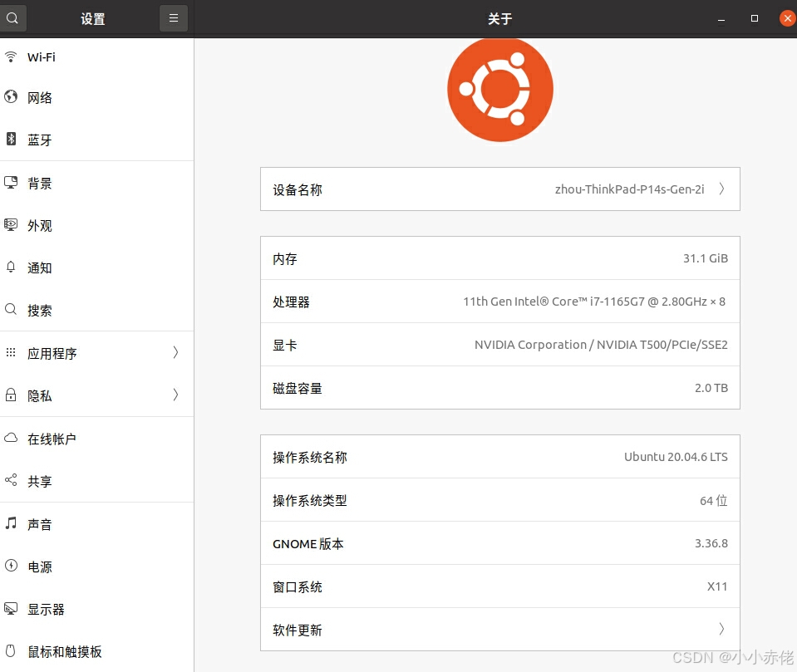The width and height of the screenshot is (797, 672).
Task: Maximize the settings window
Action: coord(755,18)
